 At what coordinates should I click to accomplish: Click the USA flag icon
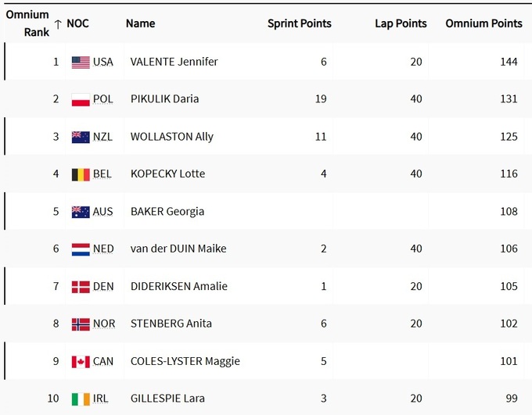81,62
